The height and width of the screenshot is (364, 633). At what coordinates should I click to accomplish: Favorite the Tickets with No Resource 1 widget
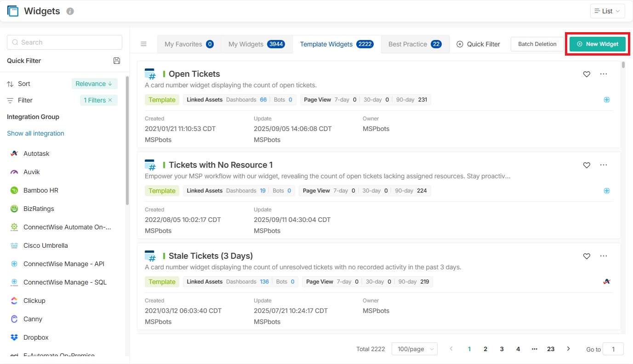[587, 165]
